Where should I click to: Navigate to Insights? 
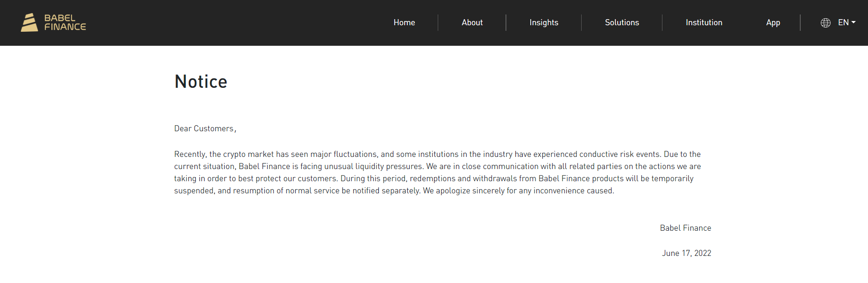pyautogui.click(x=544, y=22)
